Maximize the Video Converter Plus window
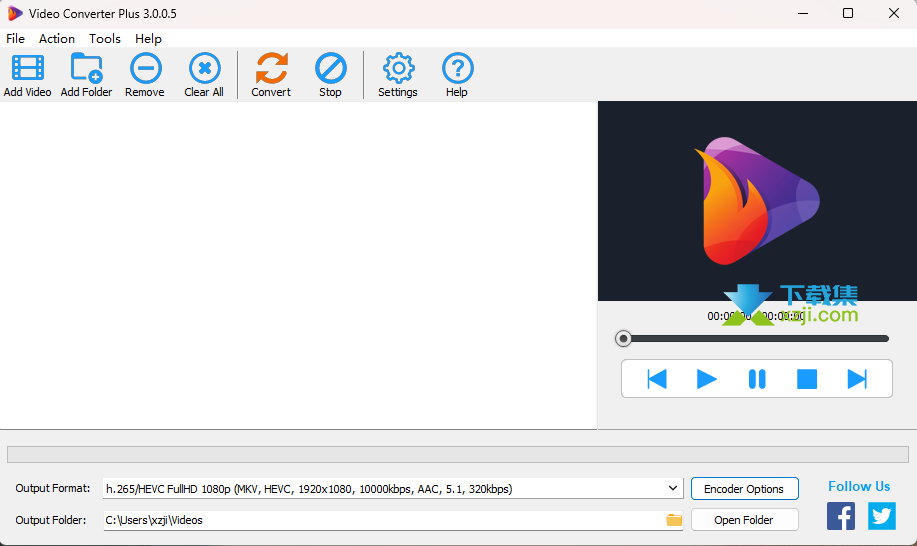Screen dimensions: 917x546 pyautogui.click(x=848, y=13)
